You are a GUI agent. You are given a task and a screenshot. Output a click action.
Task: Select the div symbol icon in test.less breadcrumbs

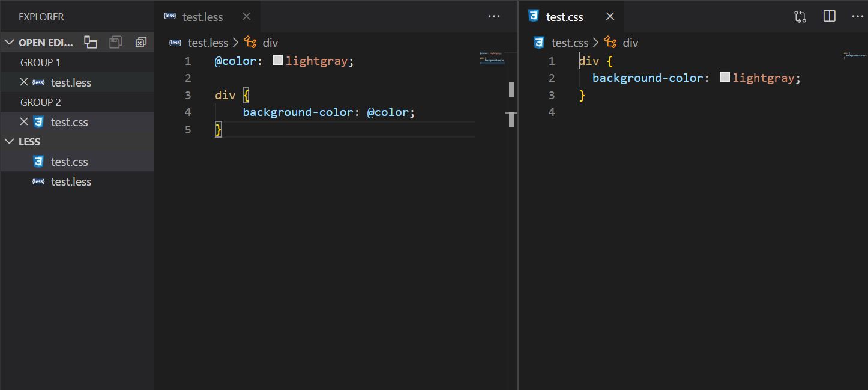[250, 42]
